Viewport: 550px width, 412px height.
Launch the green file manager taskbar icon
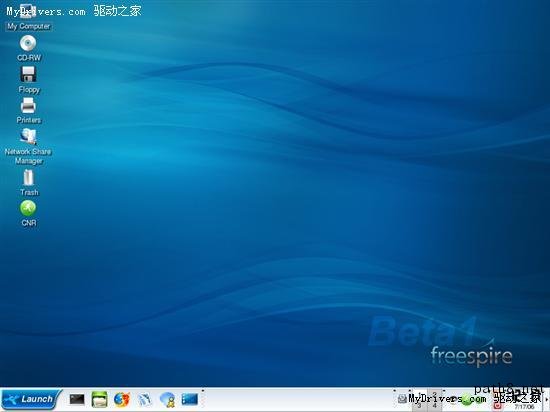coord(99,399)
